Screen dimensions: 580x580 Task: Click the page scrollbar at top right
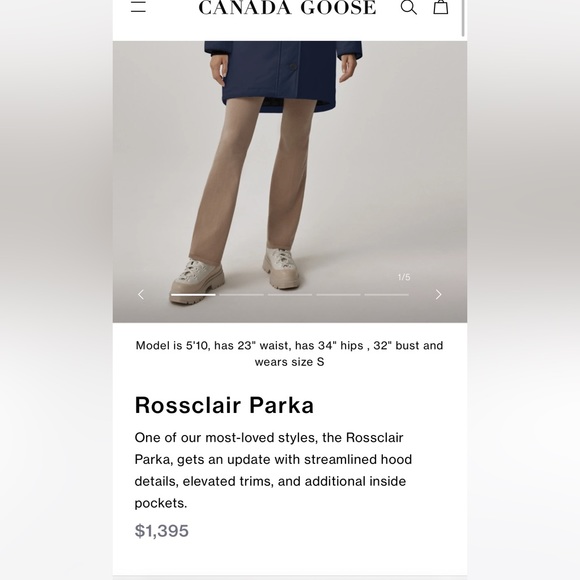(x=463, y=18)
